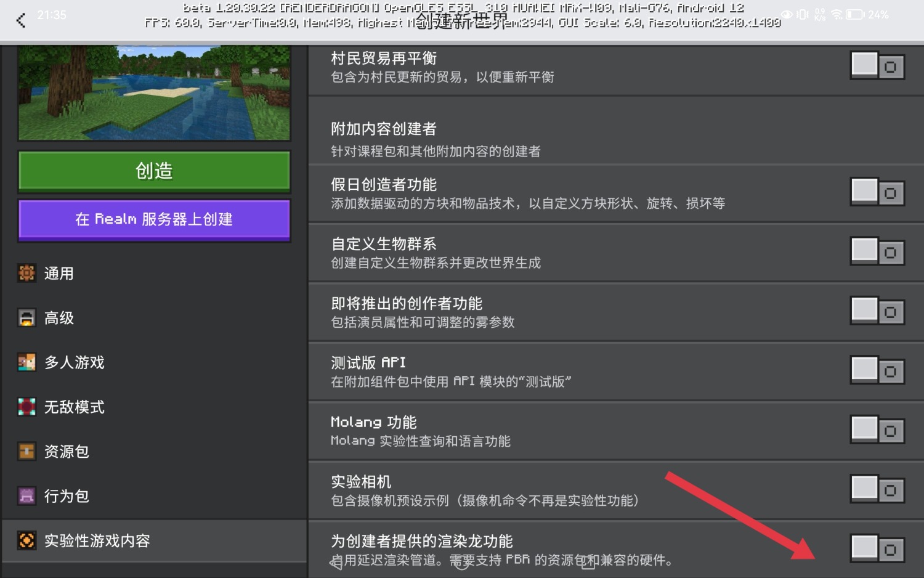Open the 行为包 behavior packs section

(154, 496)
